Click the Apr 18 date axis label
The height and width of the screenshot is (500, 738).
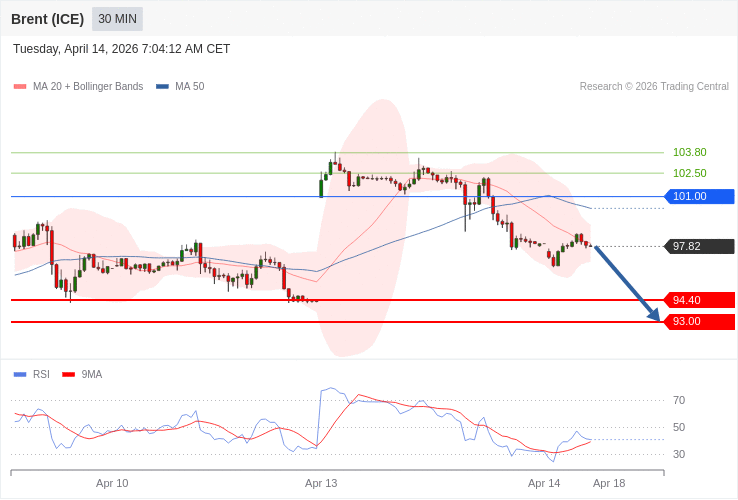(x=609, y=483)
